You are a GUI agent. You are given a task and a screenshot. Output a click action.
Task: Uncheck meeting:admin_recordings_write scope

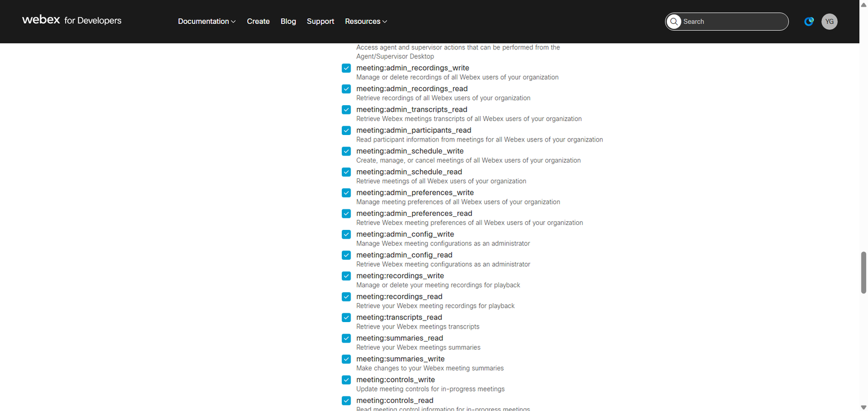point(346,68)
